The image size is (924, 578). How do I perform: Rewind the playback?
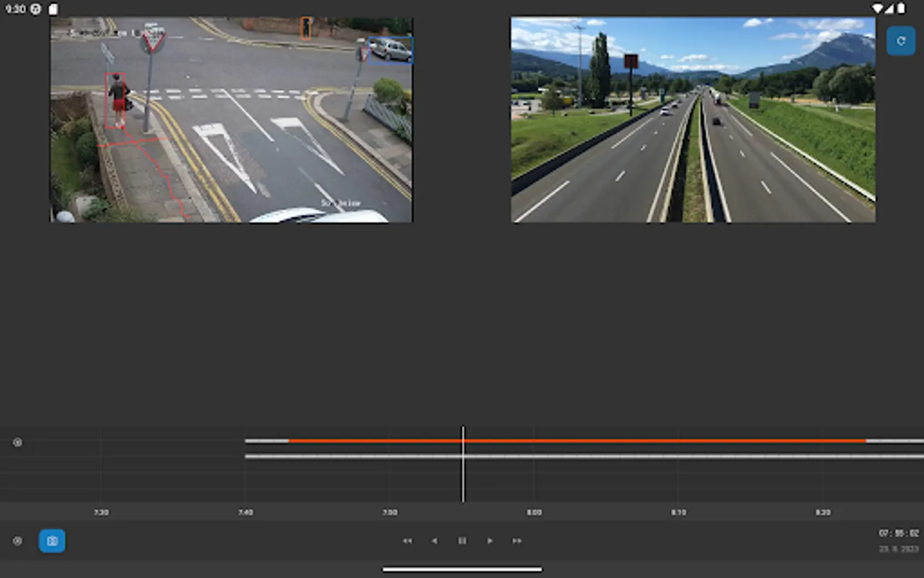(x=408, y=541)
